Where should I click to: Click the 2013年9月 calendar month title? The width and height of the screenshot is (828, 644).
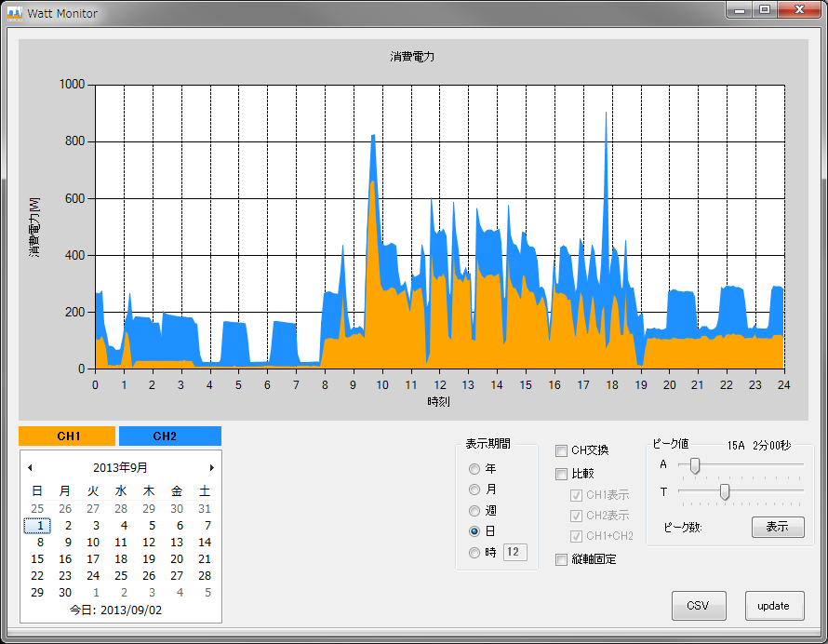(x=120, y=467)
